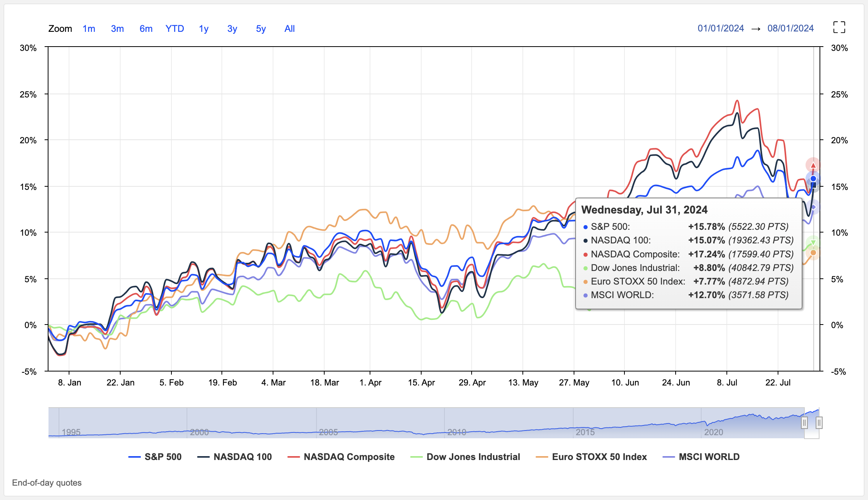Open the fullscreen chart icon
This screenshot has height=500, width=868.
tap(839, 28)
